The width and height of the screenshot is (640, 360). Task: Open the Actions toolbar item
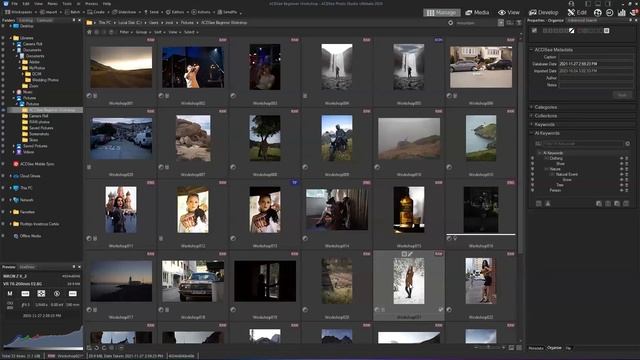(202, 12)
